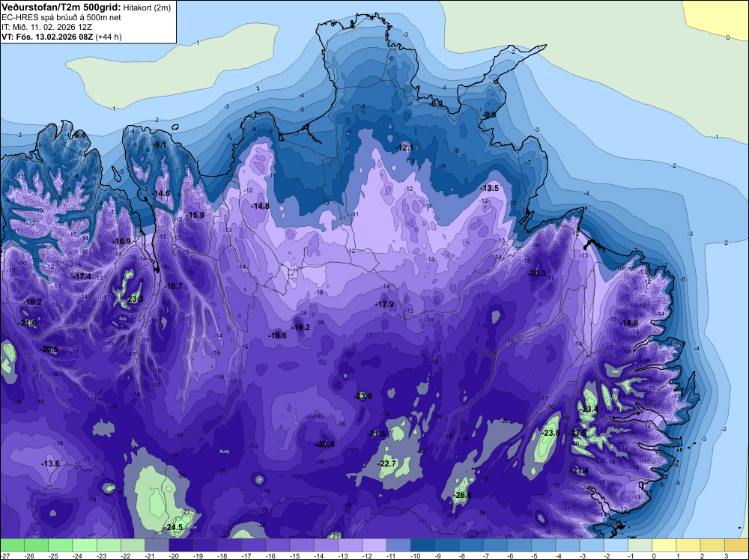This screenshot has height=560, width=749.
Task: Click the bold '-23.9' temperature value
Action: (363, 396)
